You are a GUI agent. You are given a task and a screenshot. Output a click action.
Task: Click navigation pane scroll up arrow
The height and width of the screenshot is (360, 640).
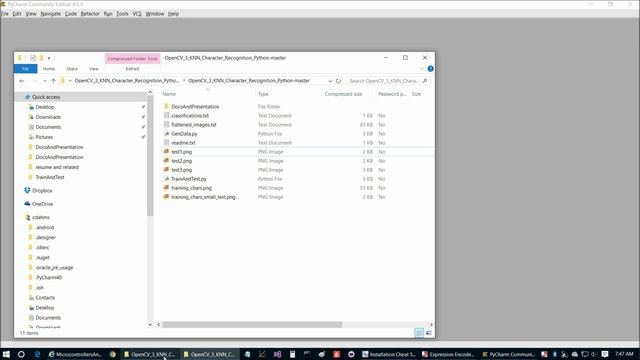[150, 93]
